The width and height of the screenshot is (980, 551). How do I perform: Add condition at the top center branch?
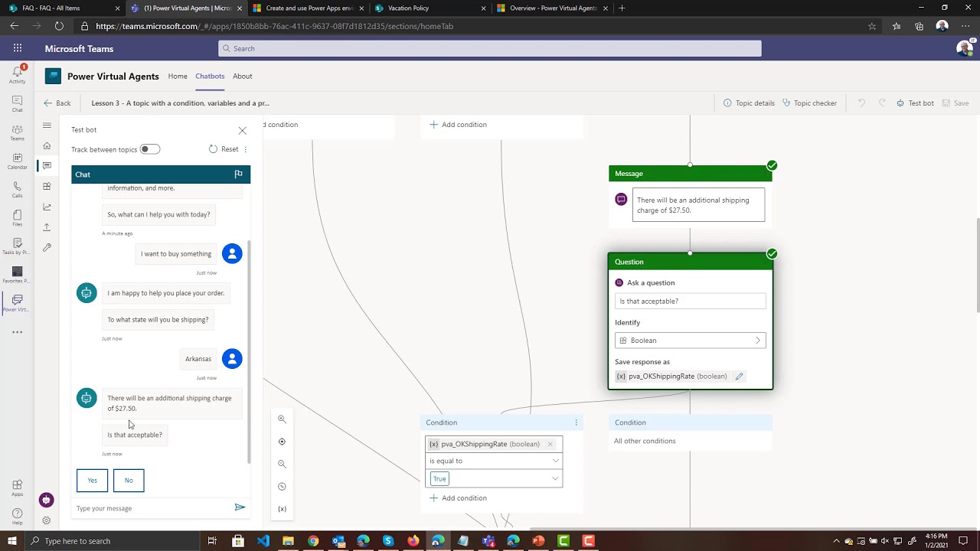(458, 125)
